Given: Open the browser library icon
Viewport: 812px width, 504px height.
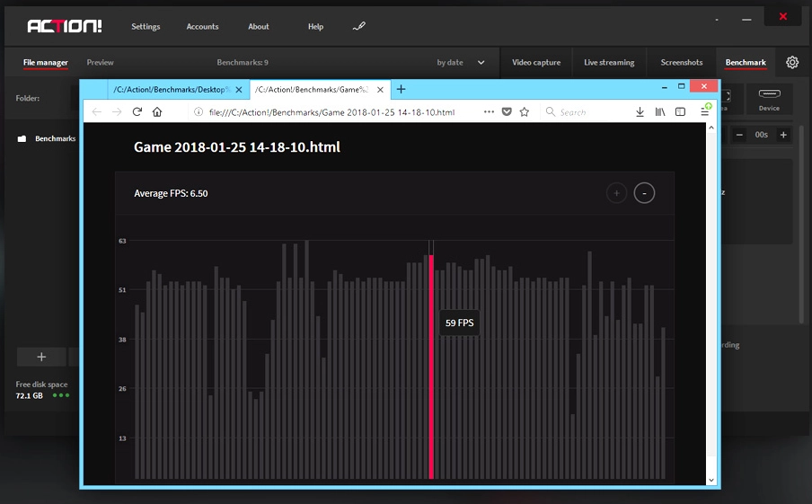Looking at the screenshot, I should tap(660, 112).
